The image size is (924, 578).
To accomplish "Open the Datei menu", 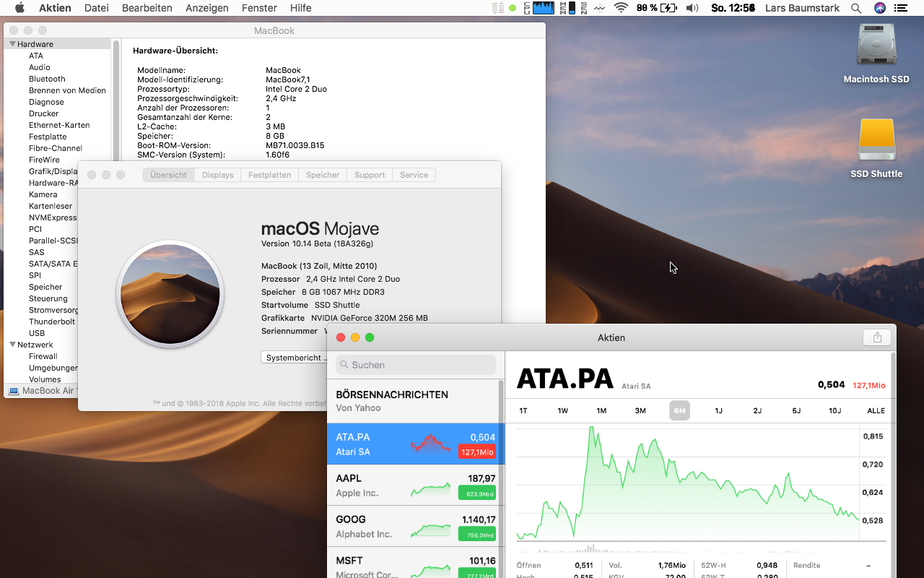I will 97,8.
